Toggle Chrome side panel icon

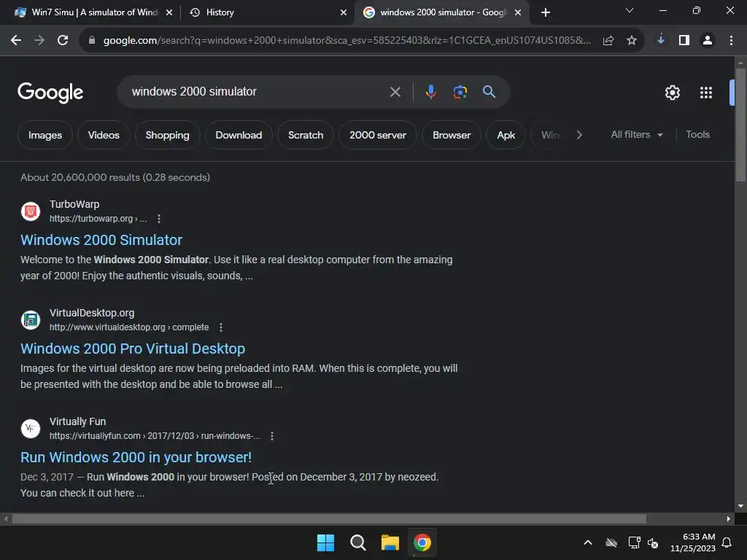point(684,41)
